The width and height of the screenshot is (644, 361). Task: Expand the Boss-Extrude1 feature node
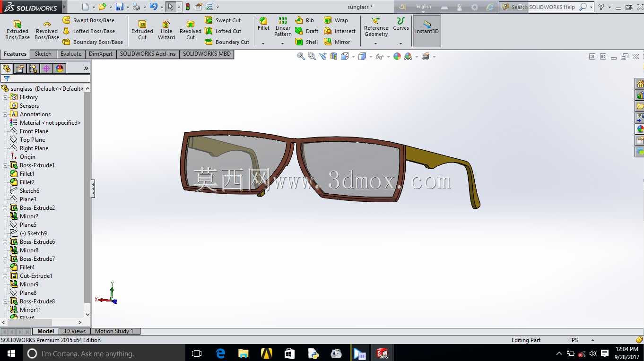[x=5, y=165]
